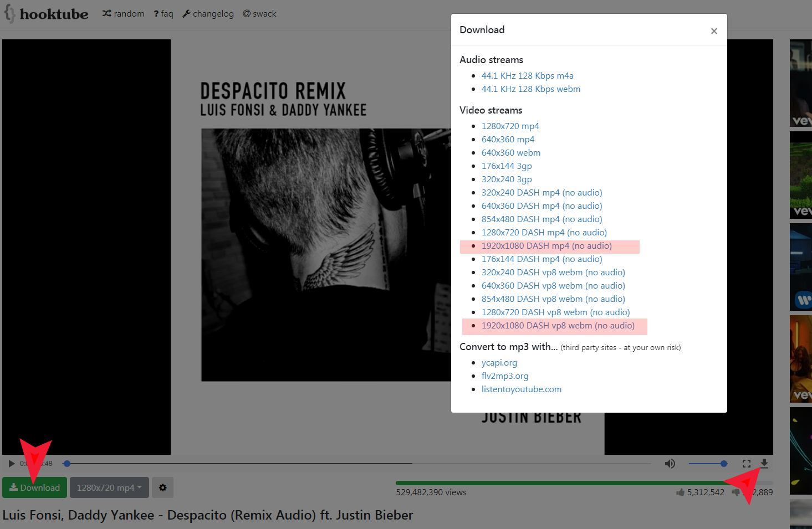This screenshot has height=529, width=812.
Task: Click the play button in the player
Action: coord(12,464)
